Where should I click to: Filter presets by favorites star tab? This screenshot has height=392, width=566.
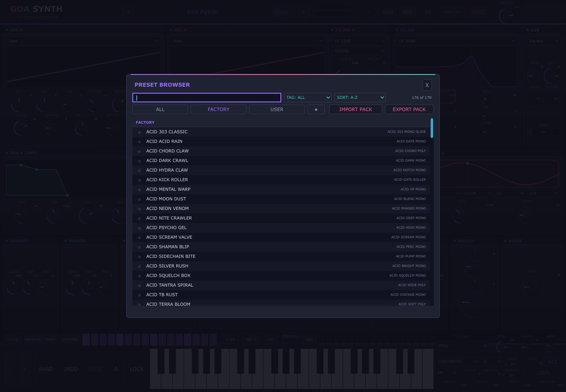[x=316, y=109]
